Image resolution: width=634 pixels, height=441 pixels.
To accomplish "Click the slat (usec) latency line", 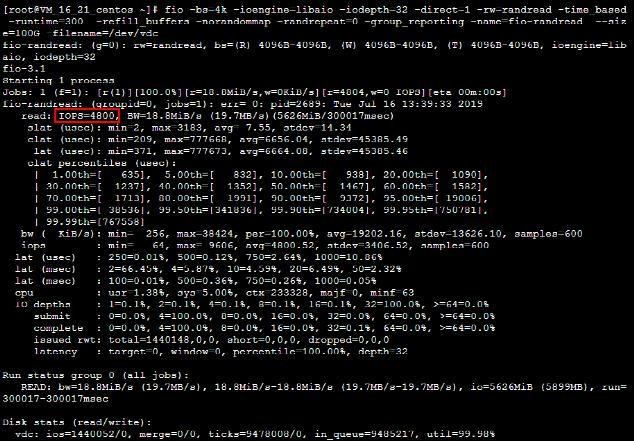I will pos(189,128).
